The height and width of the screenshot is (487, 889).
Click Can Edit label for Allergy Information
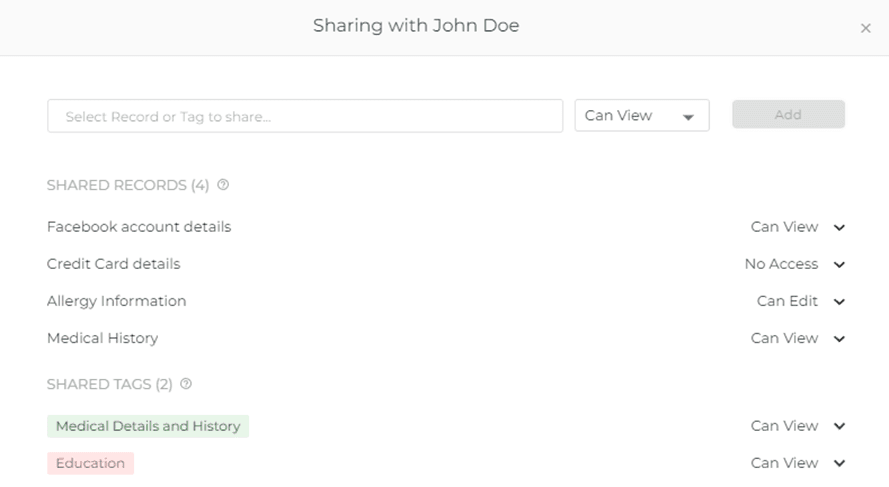point(787,301)
